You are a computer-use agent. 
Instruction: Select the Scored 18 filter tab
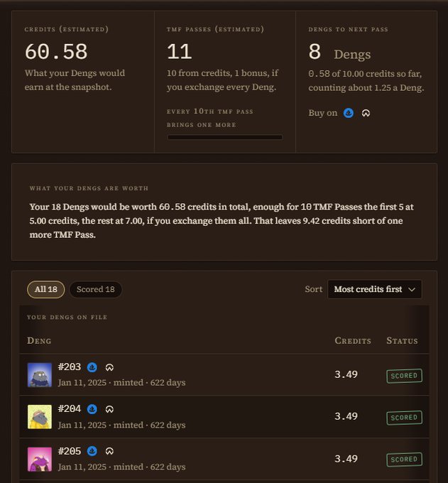point(96,289)
